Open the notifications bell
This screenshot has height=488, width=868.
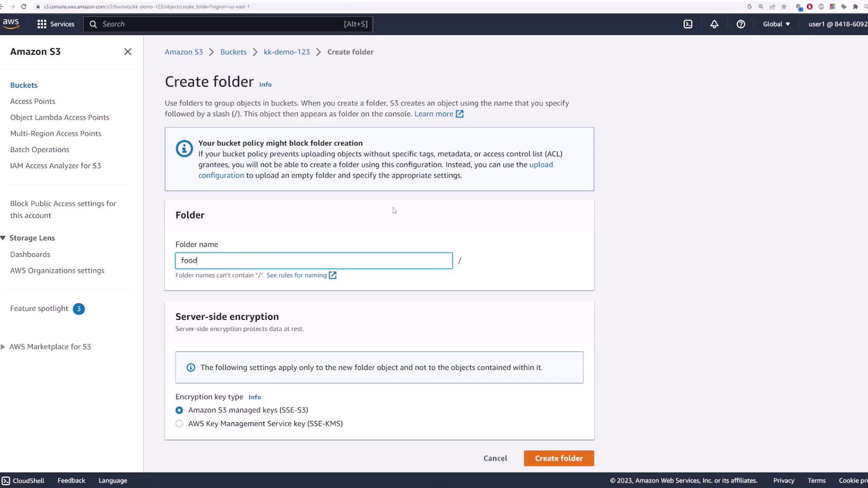714,24
